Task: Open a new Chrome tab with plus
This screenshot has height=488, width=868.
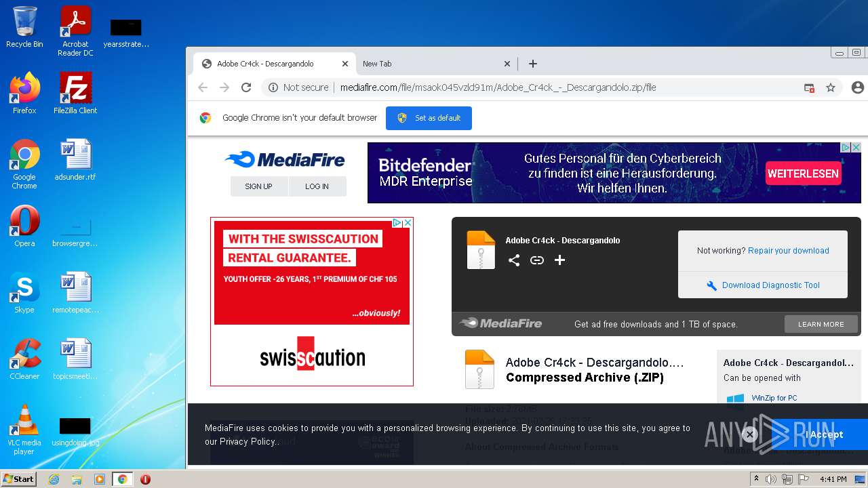Action: (x=533, y=64)
